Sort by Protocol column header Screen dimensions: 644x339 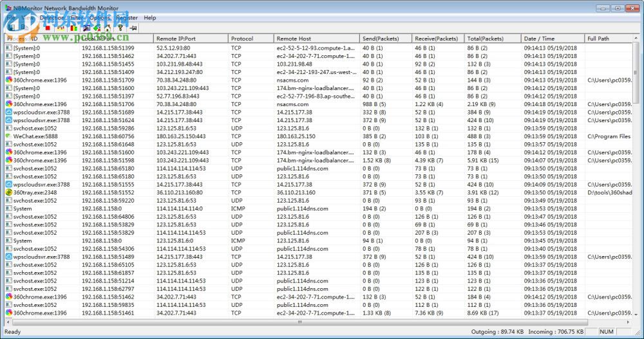(x=251, y=39)
